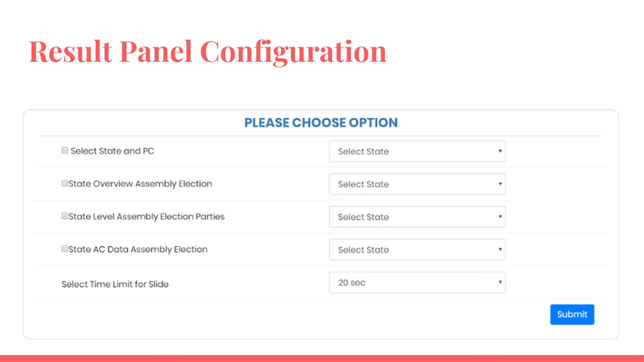644x362 pixels.
Task: Tick the State Overview Assembly Election checkbox
Action: pyautogui.click(x=65, y=183)
